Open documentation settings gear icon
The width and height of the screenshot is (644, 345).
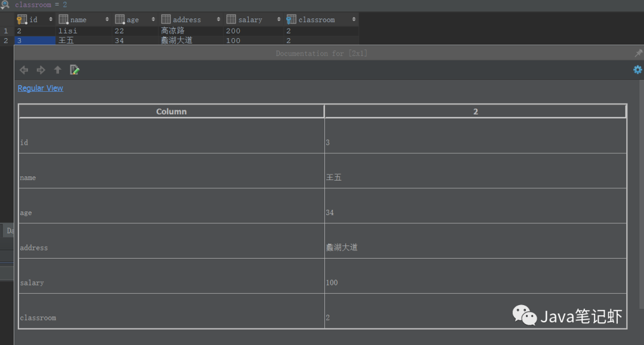[637, 70]
